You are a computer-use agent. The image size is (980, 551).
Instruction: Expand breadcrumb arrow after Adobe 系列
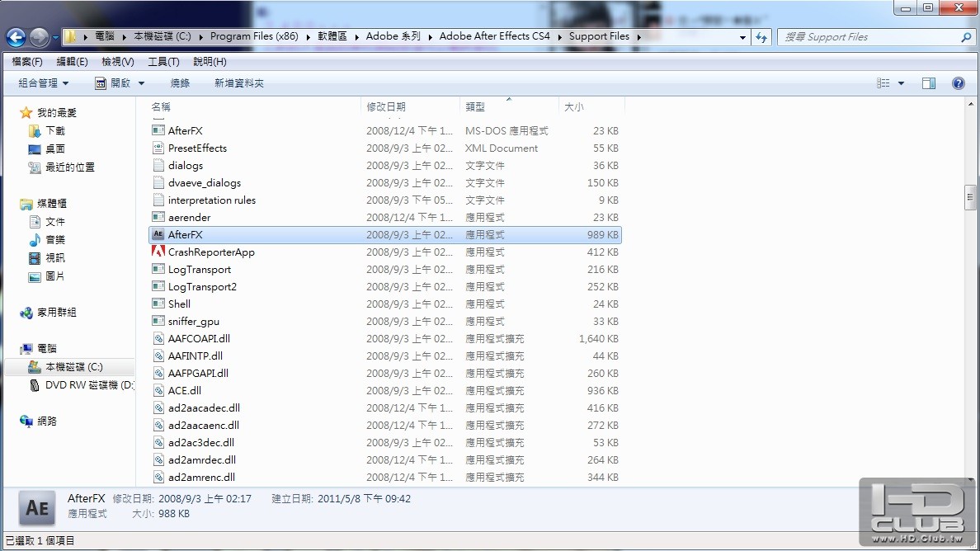(430, 37)
